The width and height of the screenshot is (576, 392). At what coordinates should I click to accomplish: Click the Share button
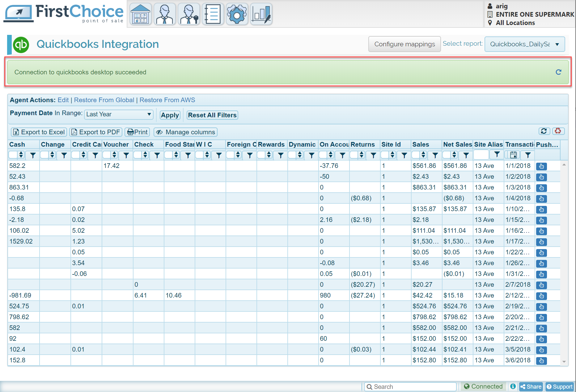coord(531,387)
